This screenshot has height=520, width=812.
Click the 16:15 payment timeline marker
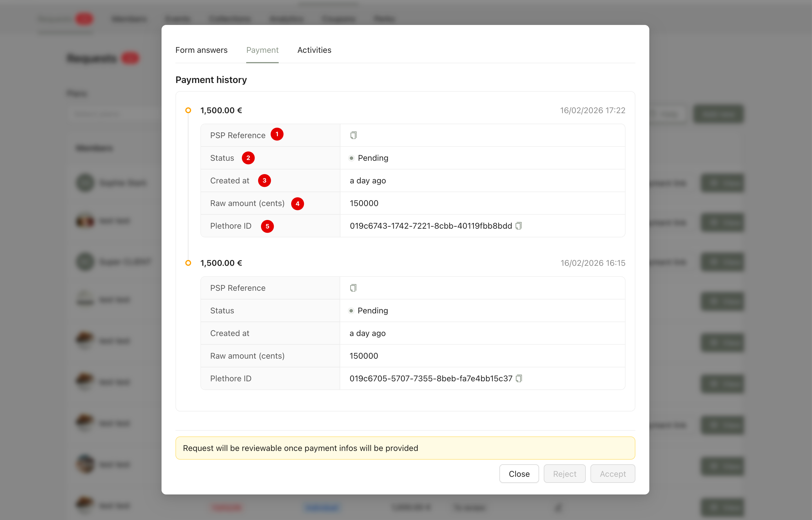[188, 263]
